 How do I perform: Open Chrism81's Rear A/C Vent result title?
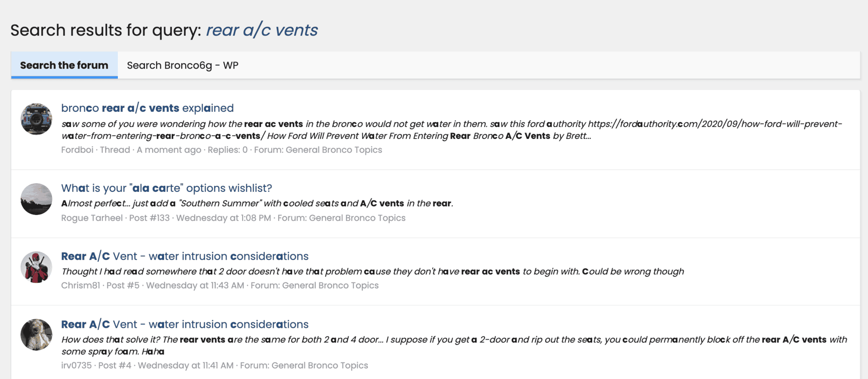pos(185,256)
